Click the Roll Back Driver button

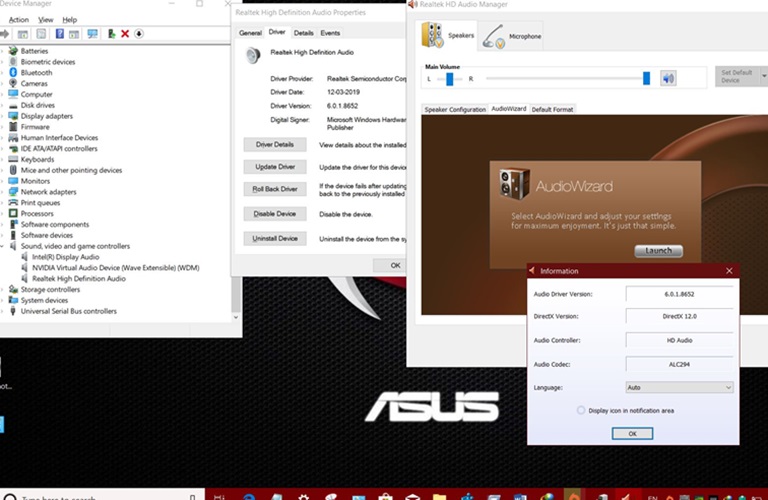(275, 189)
